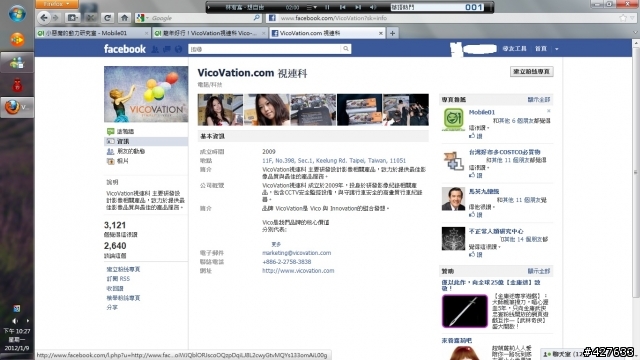Open the Facebook account dropdown arrow
This screenshot has height=360, width=640.
tap(556, 49)
